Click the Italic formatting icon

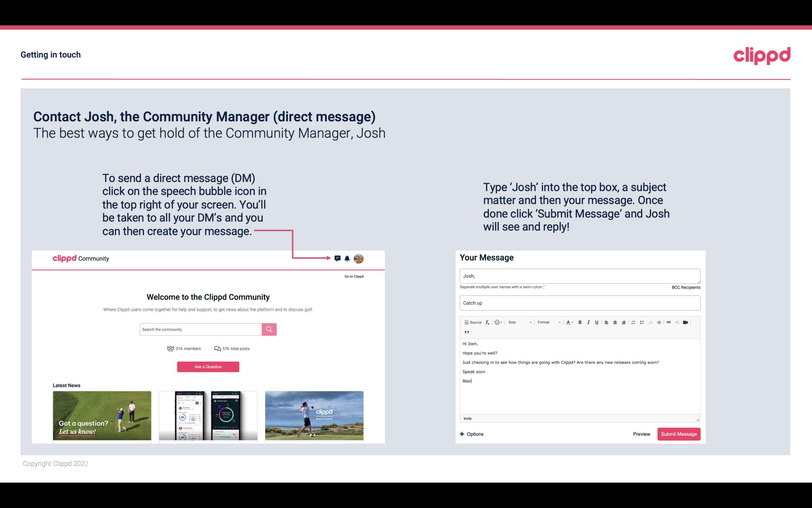(x=588, y=322)
